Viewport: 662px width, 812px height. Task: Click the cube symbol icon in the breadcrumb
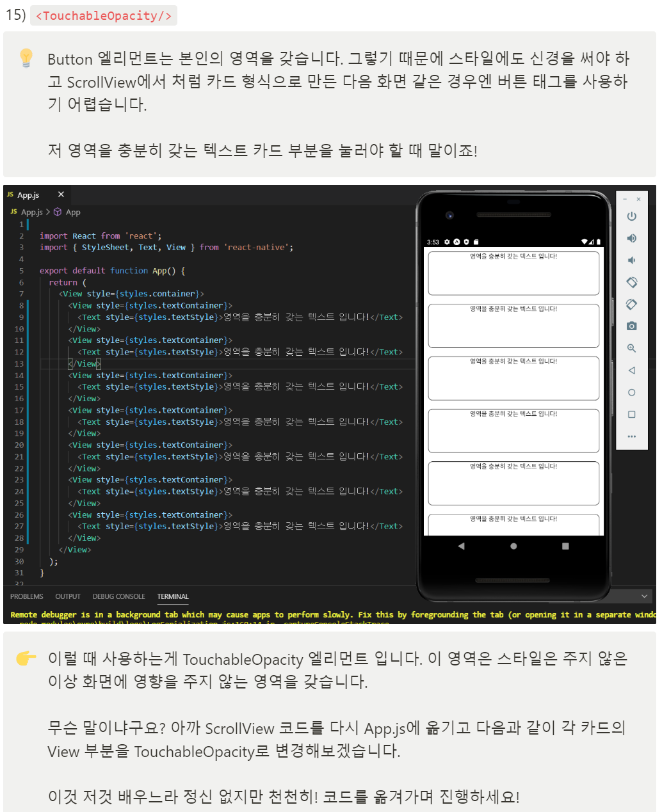58,212
